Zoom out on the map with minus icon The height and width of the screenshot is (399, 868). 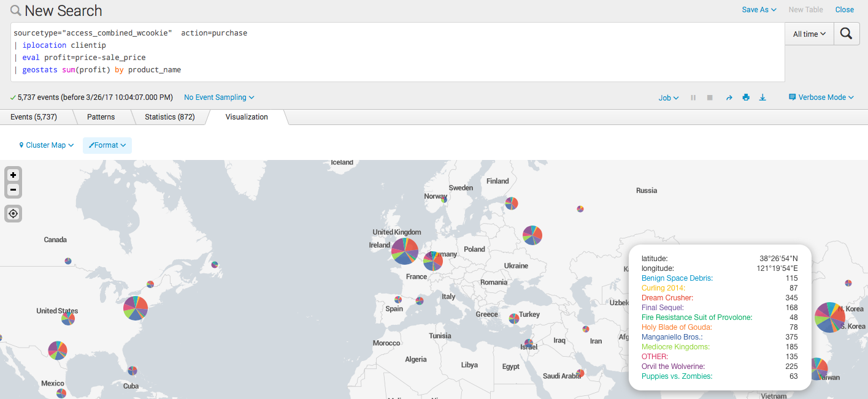click(13, 189)
